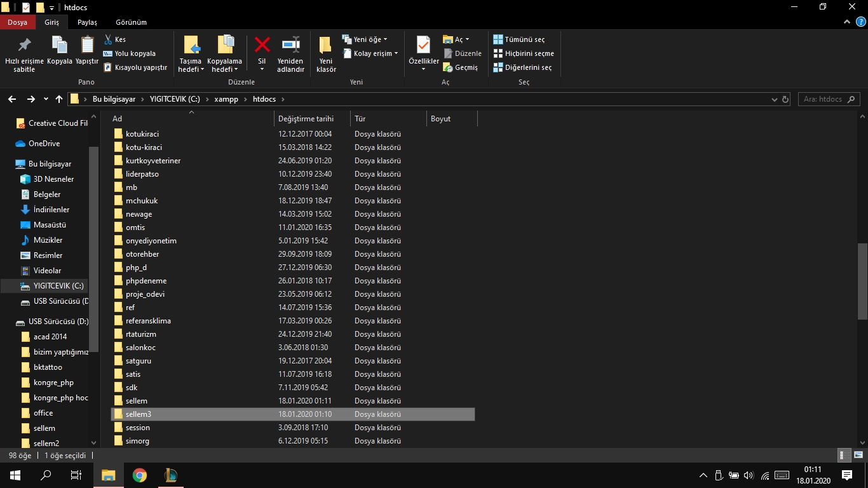Open the Yeni öğe dropdown

(365, 39)
